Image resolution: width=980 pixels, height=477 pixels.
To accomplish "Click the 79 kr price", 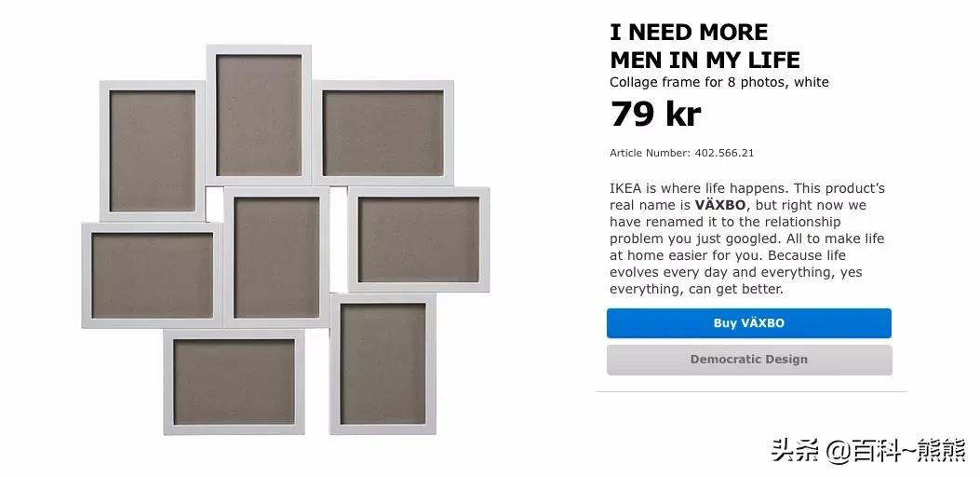I will (655, 114).
